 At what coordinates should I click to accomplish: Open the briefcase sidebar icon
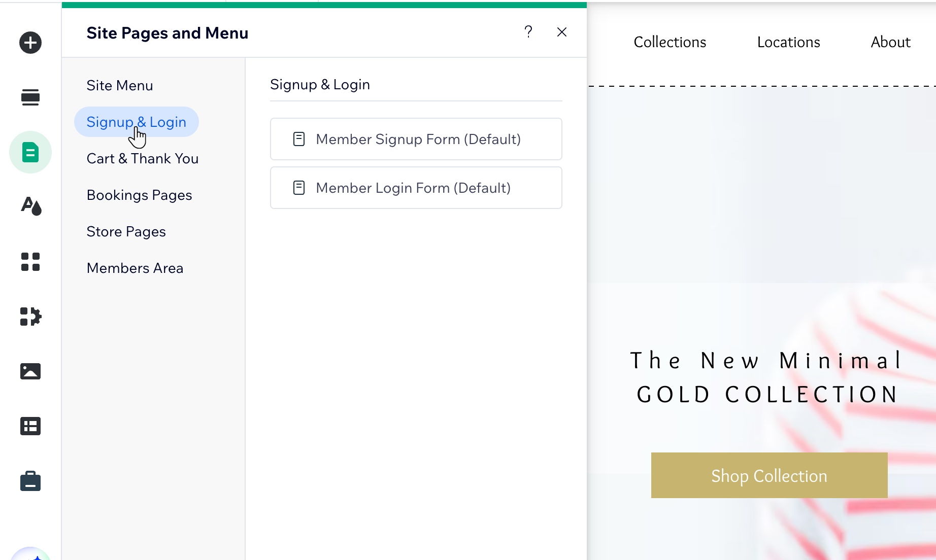click(x=30, y=481)
